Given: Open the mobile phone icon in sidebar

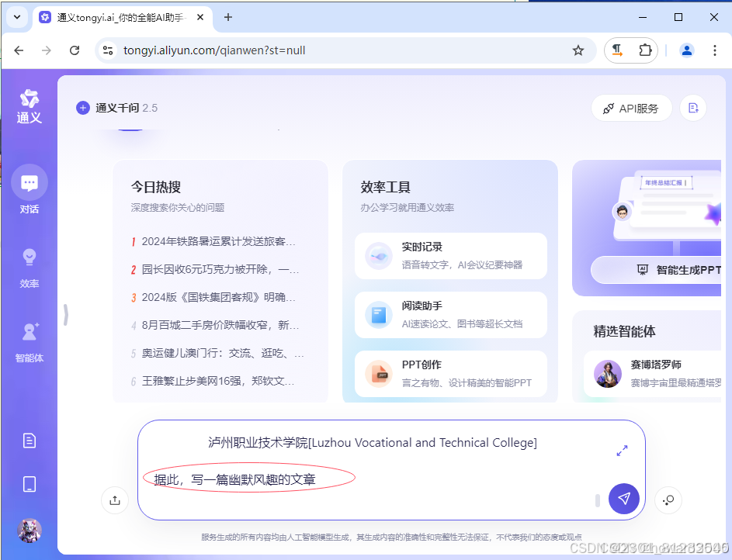Looking at the screenshot, I should [29, 484].
